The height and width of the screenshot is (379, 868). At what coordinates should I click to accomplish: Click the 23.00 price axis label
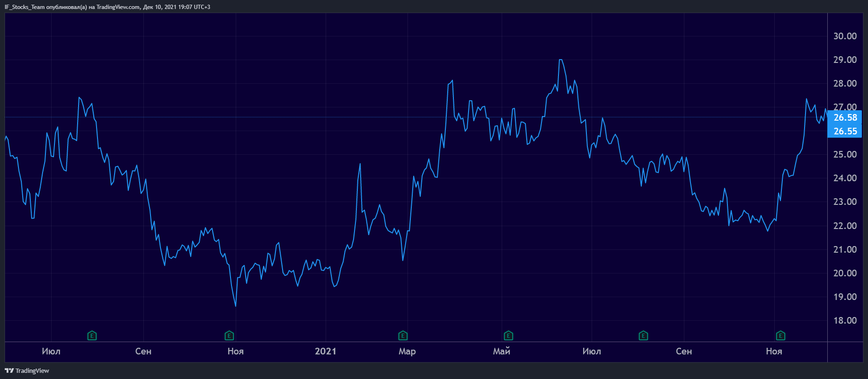[x=845, y=202]
